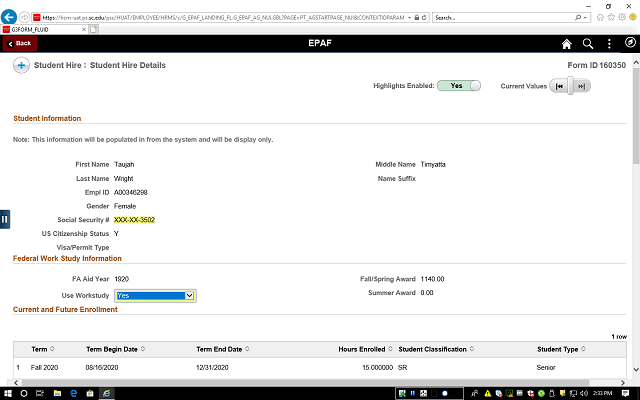Sort table by Term End Date
This screenshot has height=400, width=640.
pos(222,349)
